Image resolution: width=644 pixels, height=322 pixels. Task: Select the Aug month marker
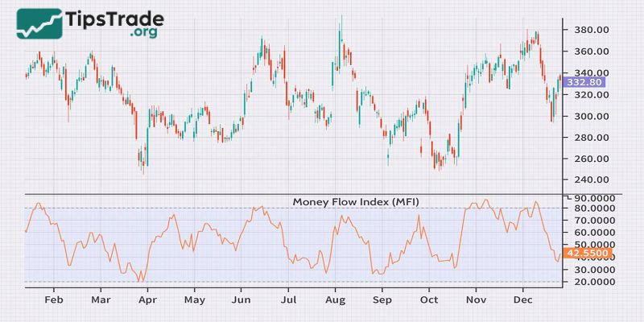point(335,299)
